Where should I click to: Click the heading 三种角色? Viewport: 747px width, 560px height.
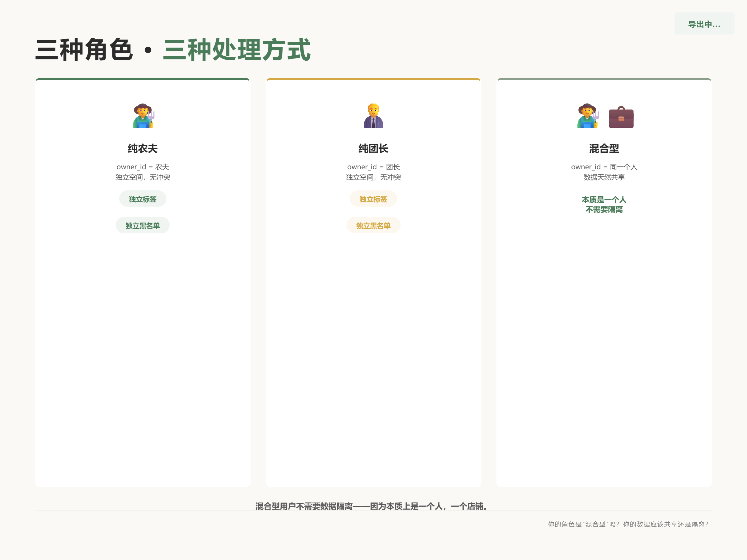[84, 49]
